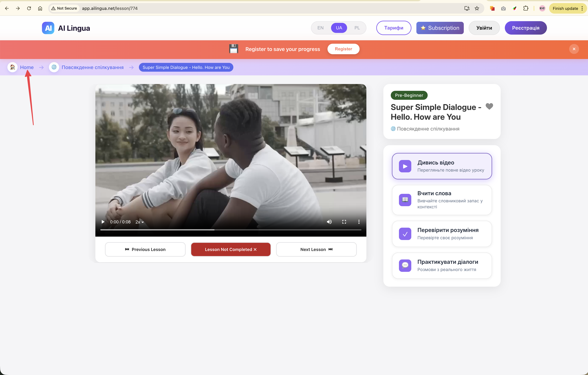Play the lesson video
The image size is (588, 375).
point(103,222)
